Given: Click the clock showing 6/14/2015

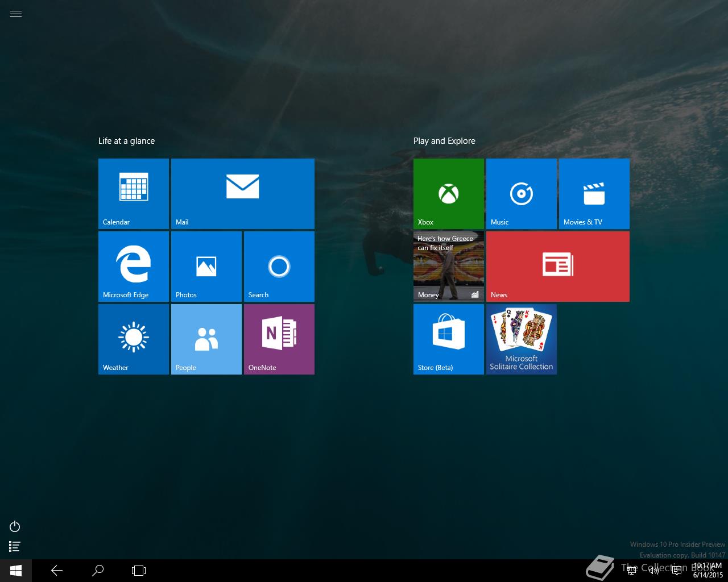Looking at the screenshot, I should click(708, 571).
